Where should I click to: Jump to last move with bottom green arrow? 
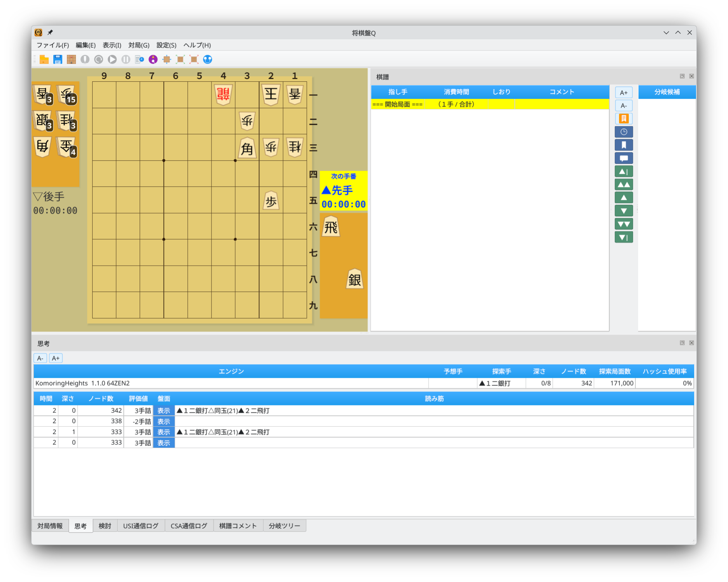(x=623, y=237)
